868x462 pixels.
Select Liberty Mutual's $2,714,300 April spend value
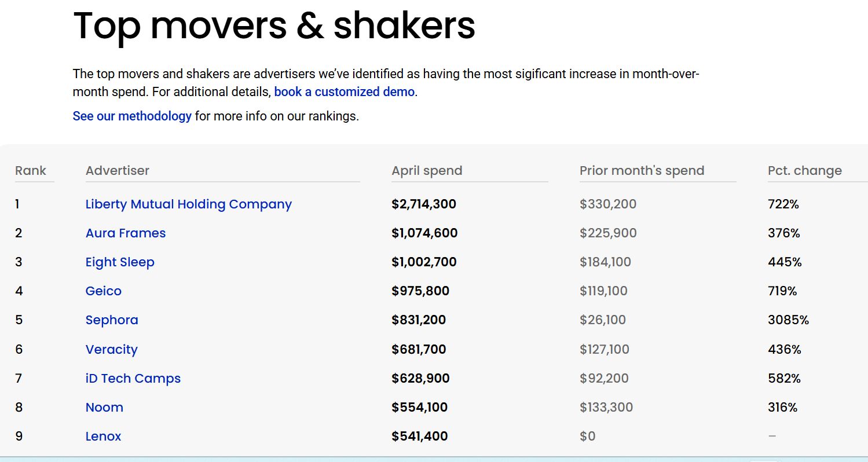[x=424, y=204]
